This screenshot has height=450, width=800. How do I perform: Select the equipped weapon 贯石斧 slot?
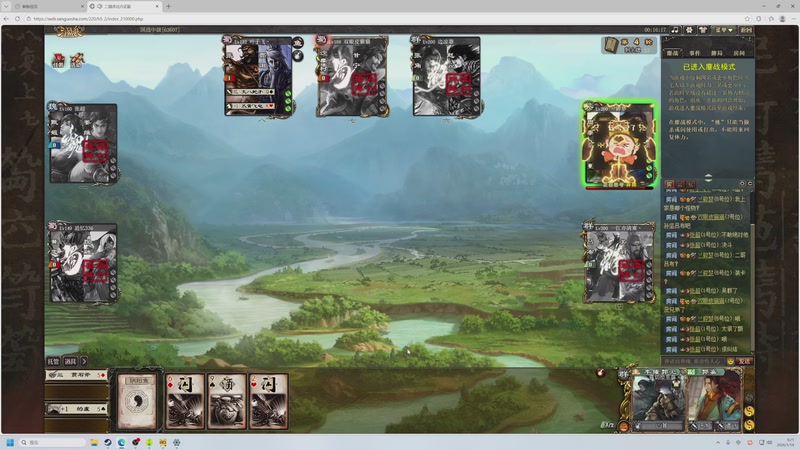point(77,375)
